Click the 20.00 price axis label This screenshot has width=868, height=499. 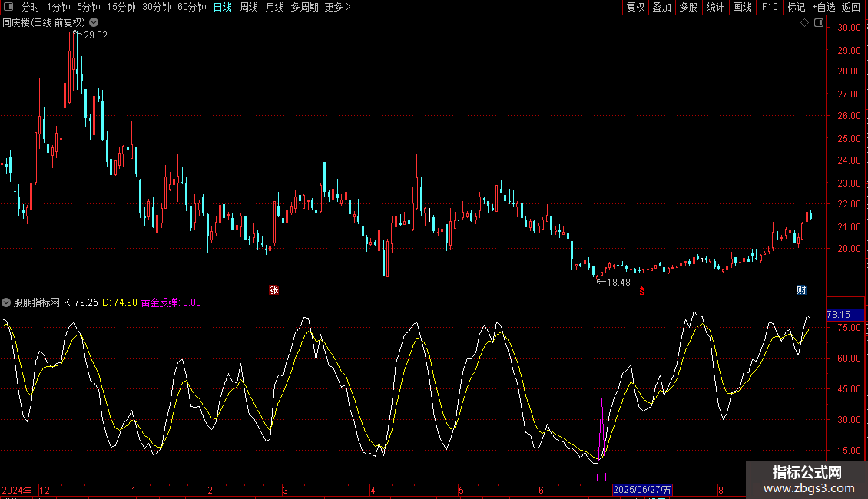[x=849, y=249]
